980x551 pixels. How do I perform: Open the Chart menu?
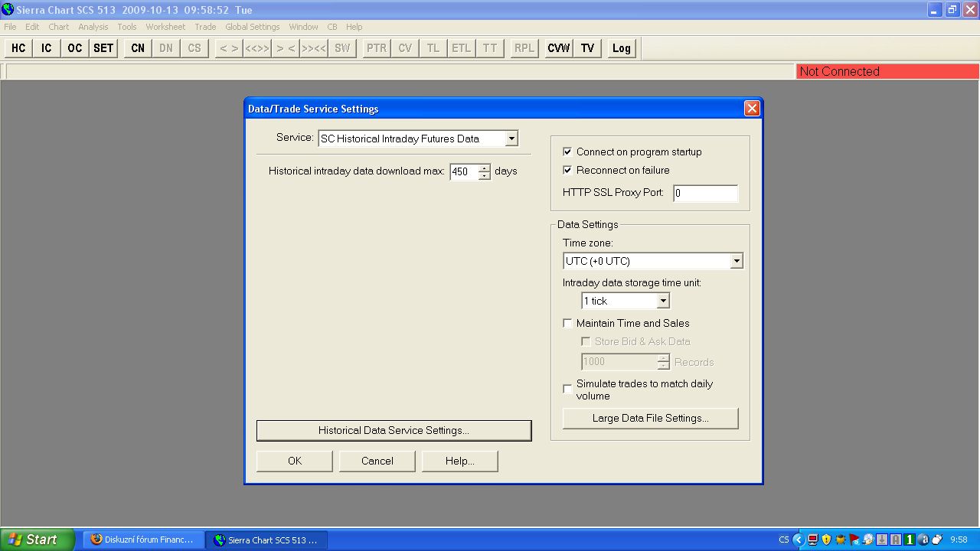point(59,27)
